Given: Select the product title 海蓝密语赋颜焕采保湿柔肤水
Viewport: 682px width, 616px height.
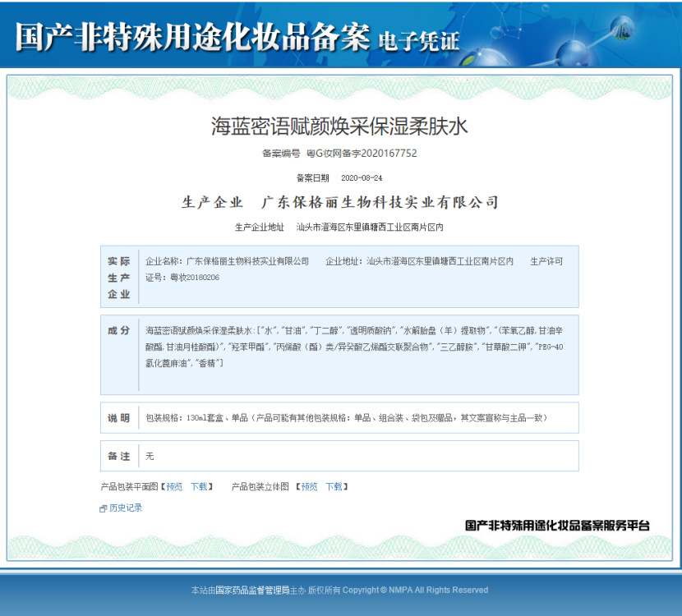Looking at the screenshot, I should [339, 126].
